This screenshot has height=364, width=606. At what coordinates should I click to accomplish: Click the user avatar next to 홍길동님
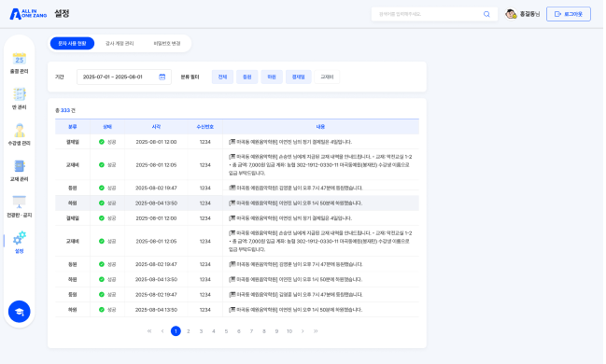click(x=511, y=14)
